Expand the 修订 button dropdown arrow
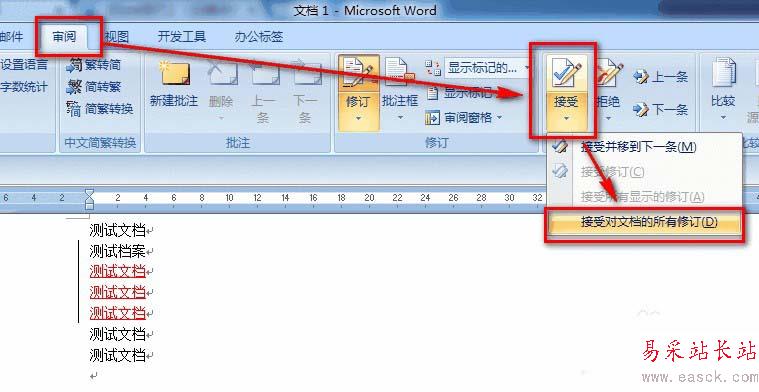The image size is (759, 392). [x=359, y=118]
